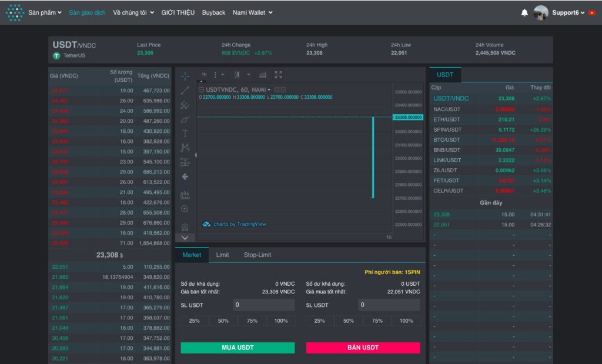The image size is (602, 364).
Task: Select the FET/USDT pair row
Action: 491,181
